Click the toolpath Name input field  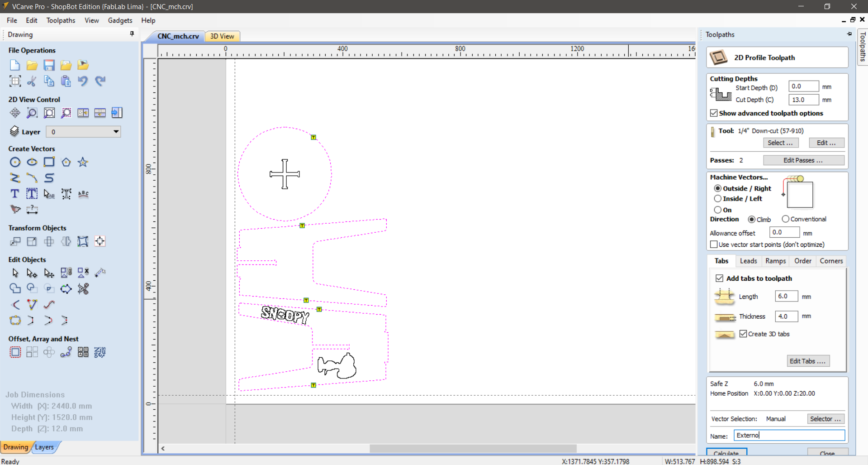[x=789, y=435]
